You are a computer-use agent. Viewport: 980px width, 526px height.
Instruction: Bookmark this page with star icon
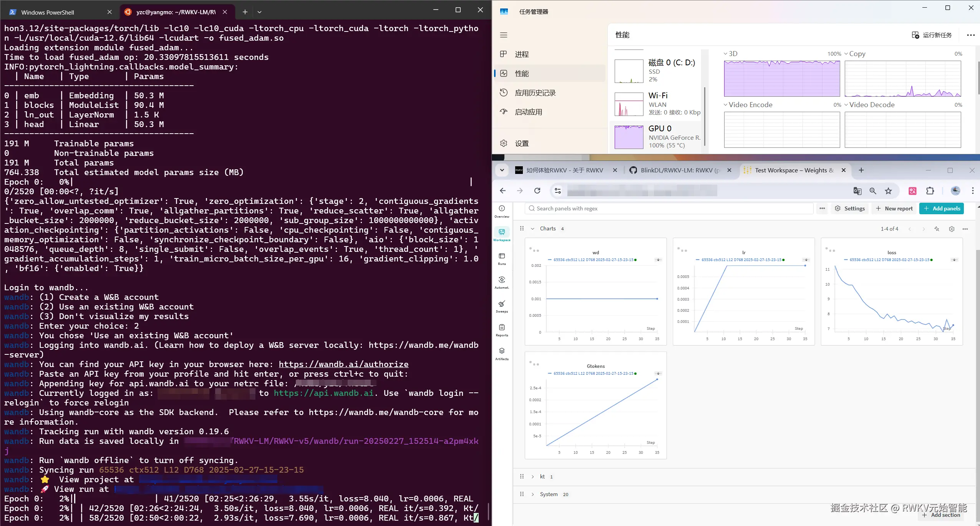click(x=889, y=191)
